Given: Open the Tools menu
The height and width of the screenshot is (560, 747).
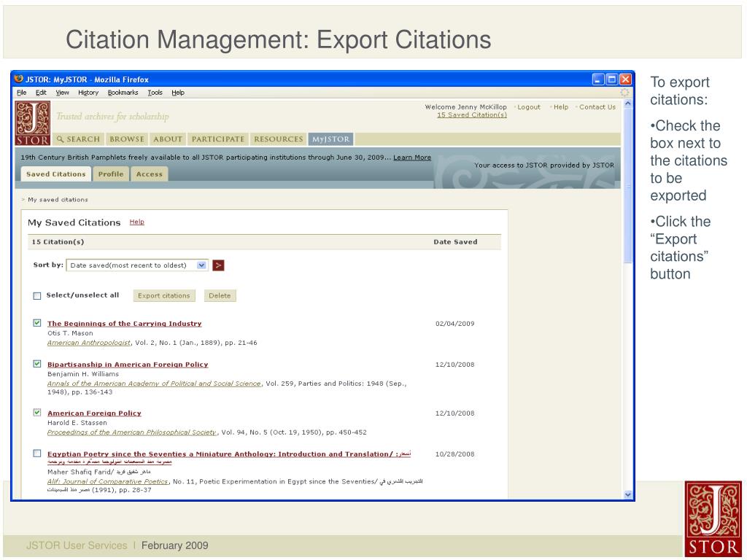Looking at the screenshot, I should tap(155, 93).
